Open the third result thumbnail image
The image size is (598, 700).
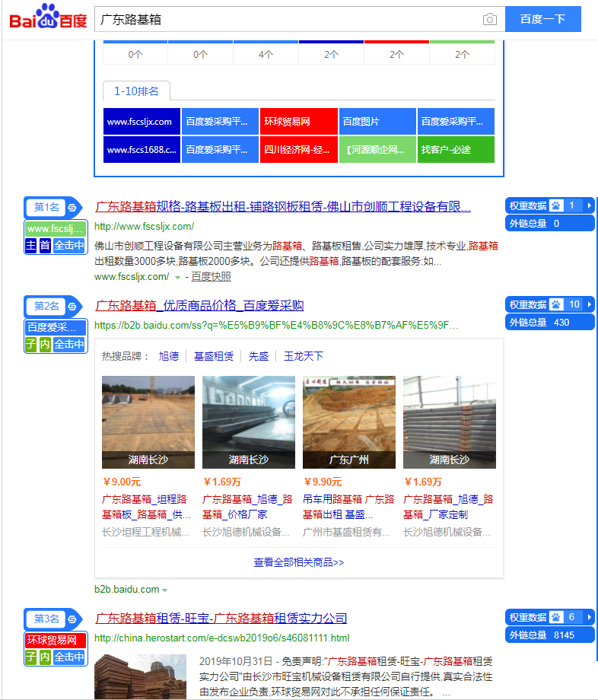pyautogui.click(x=140, y=676)
